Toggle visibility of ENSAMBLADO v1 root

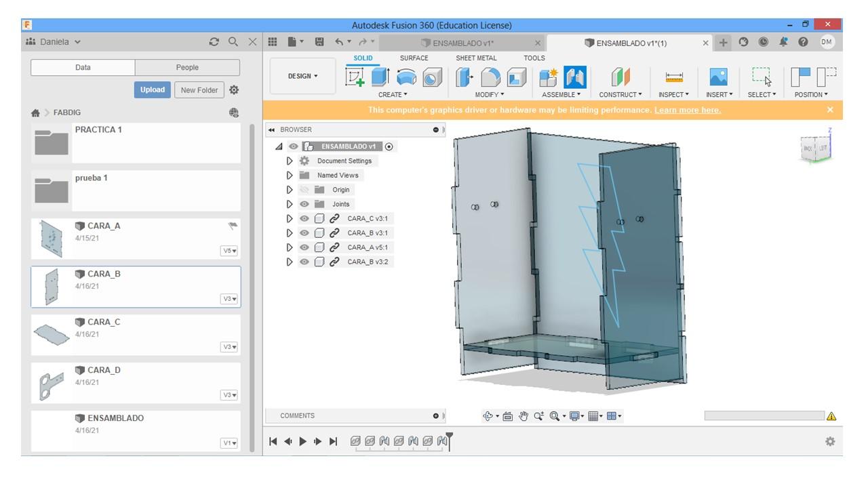(x=294, y=146)
